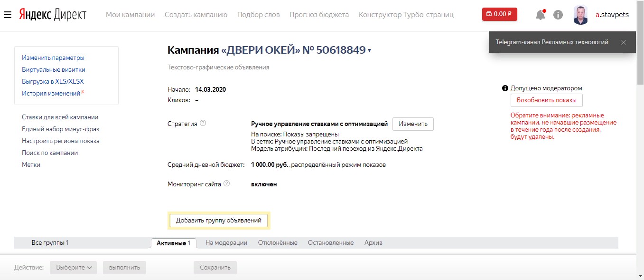Open the 0.00 ₽ wallet balance button
Viewport: 644px width, 280px height.
tap(499, 14)
